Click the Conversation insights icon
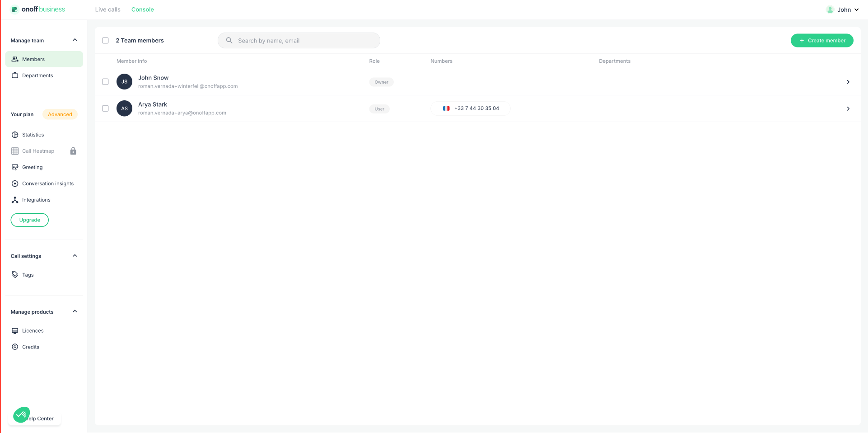Screen dimensions: 868x433 click(x=15, y=184)
